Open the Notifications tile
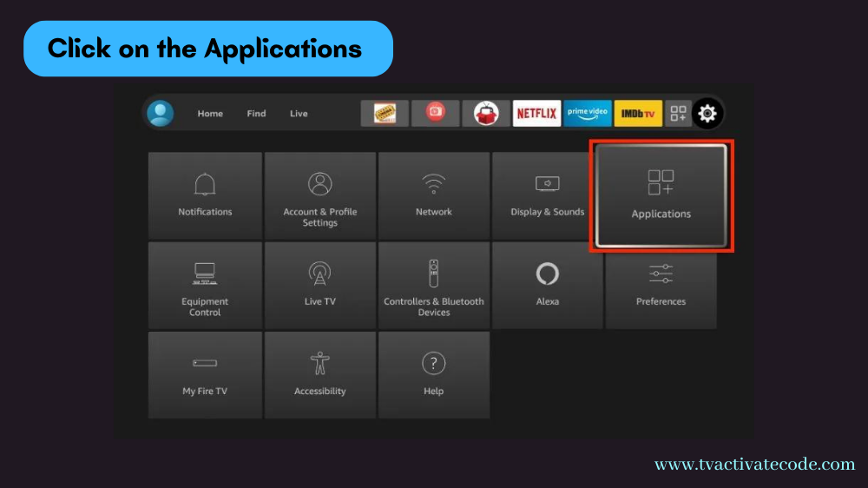This screenshot has height=488, width=868. coord(205,195)
